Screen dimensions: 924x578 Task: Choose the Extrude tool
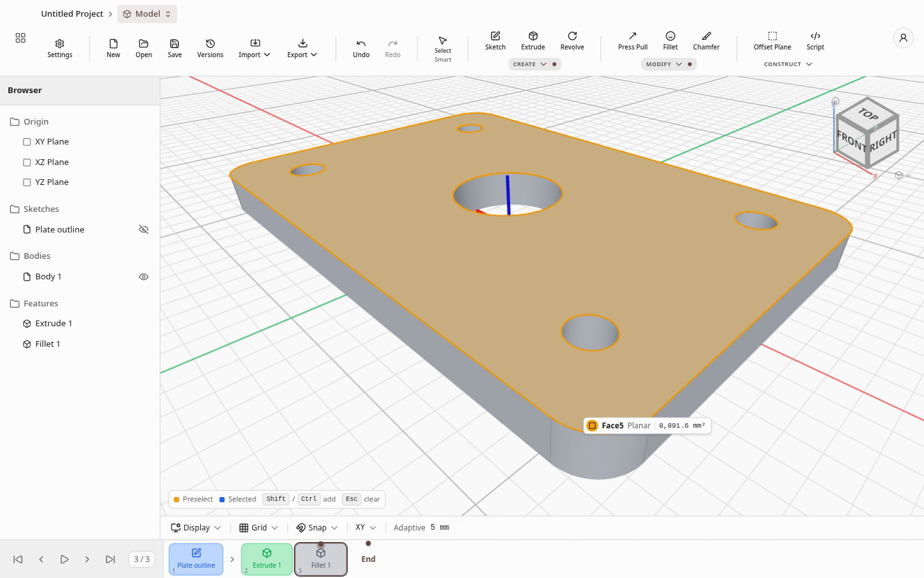coord(533,40)
